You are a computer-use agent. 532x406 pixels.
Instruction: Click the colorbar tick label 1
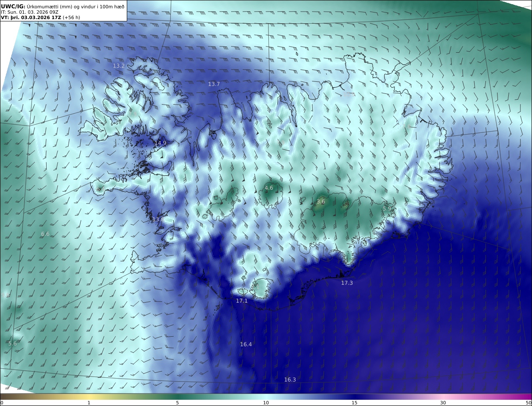tap(89, 403)
